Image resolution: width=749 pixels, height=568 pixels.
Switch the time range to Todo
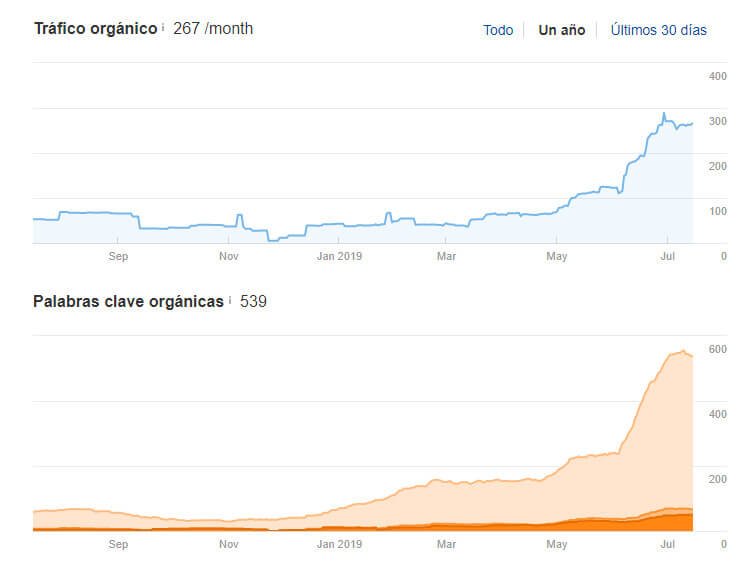(498, 30)
